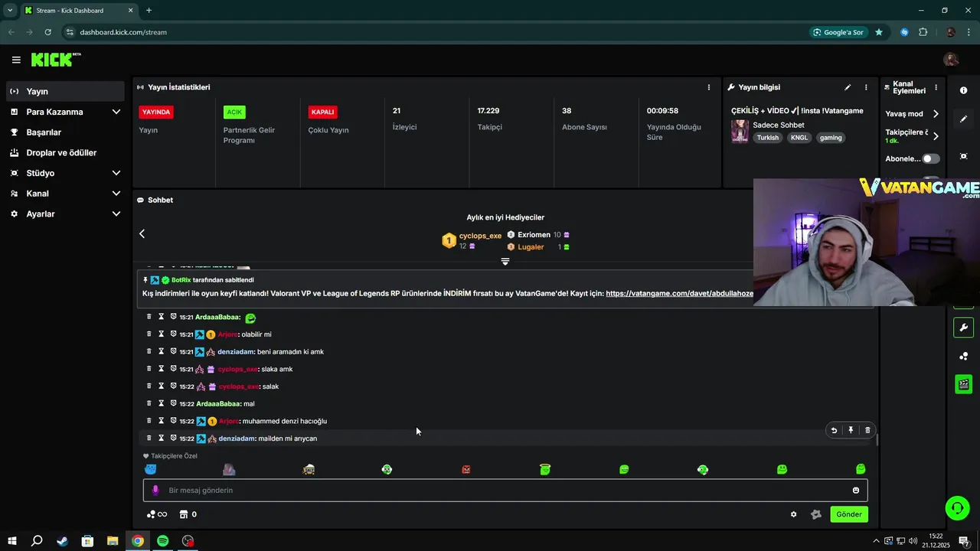The height and width of the screenshot is (551, 980).
Task: Open the wrench tools icon in right sidebar
Action: coord(963,328)
